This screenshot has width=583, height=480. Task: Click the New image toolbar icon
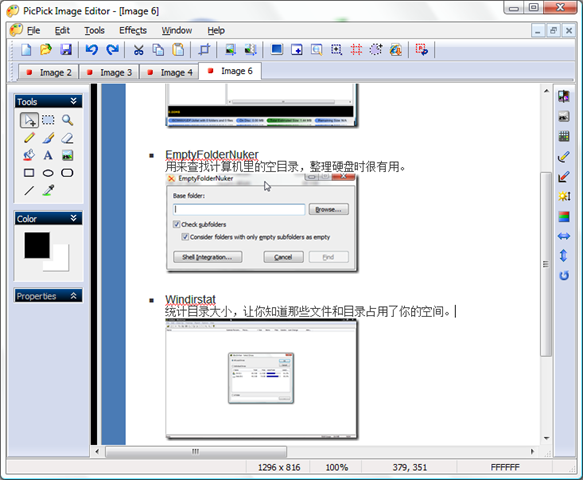(x=26, y=49)
